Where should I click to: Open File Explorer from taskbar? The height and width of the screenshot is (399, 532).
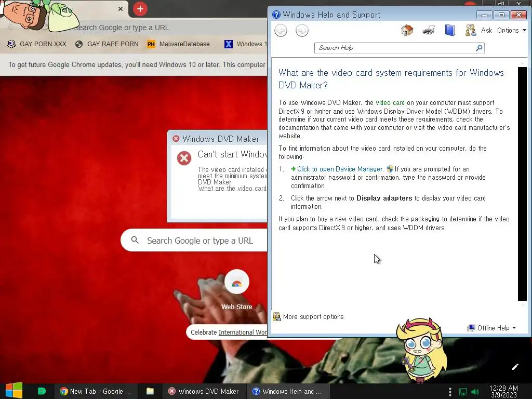pos(150,391)
